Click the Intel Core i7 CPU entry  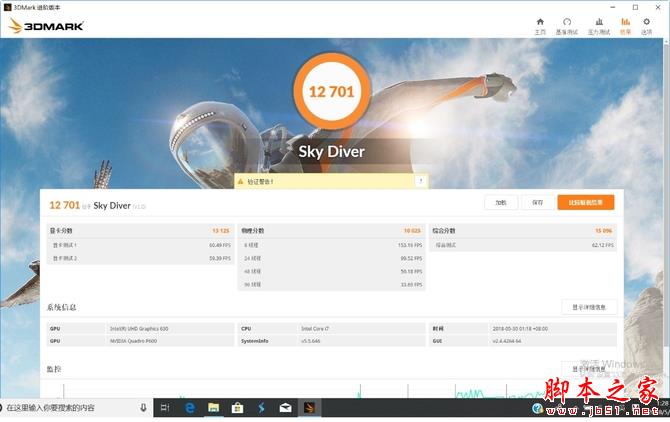315,328
